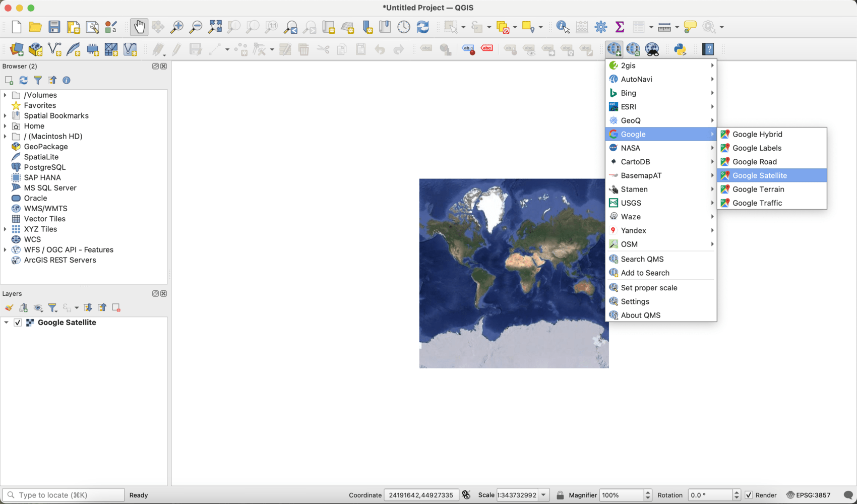Click the Type to locate search field
This screenshot has height=504, width=857.
tap(64, 495)
